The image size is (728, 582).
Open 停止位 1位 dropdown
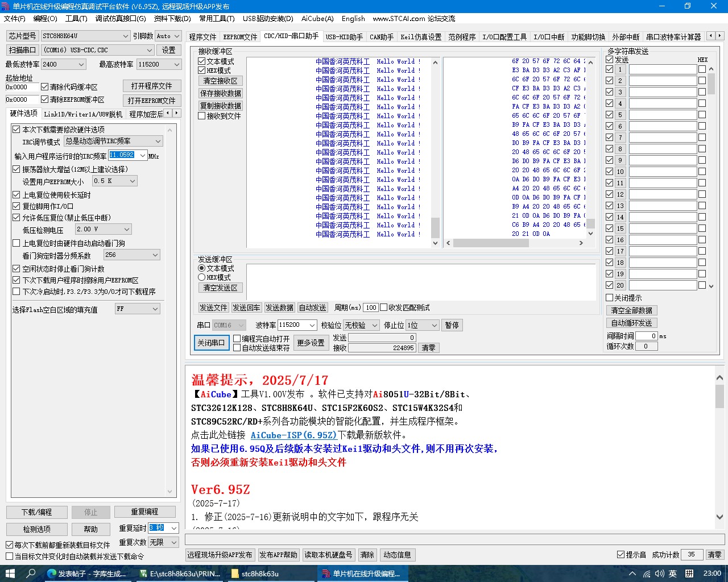422,325
